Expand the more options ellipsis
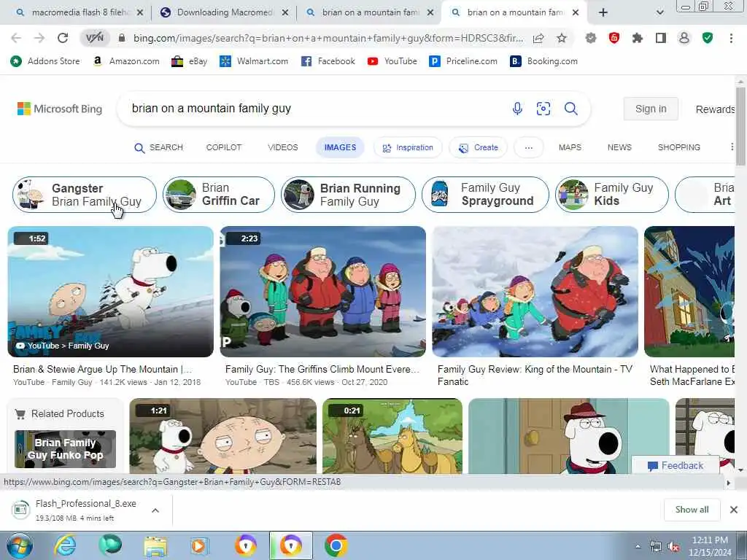The image size is (747, 560). (x=529, y=147)
